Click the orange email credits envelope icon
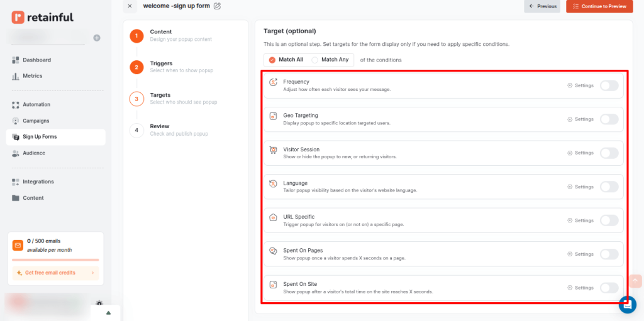Viewport: 644px width, 321px height. point(18,246)
